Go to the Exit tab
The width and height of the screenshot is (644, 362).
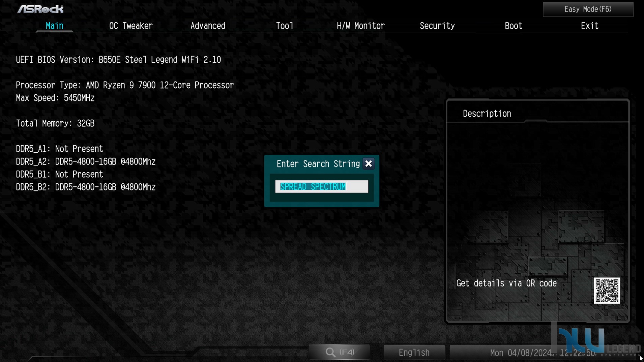tap(590, 26)
